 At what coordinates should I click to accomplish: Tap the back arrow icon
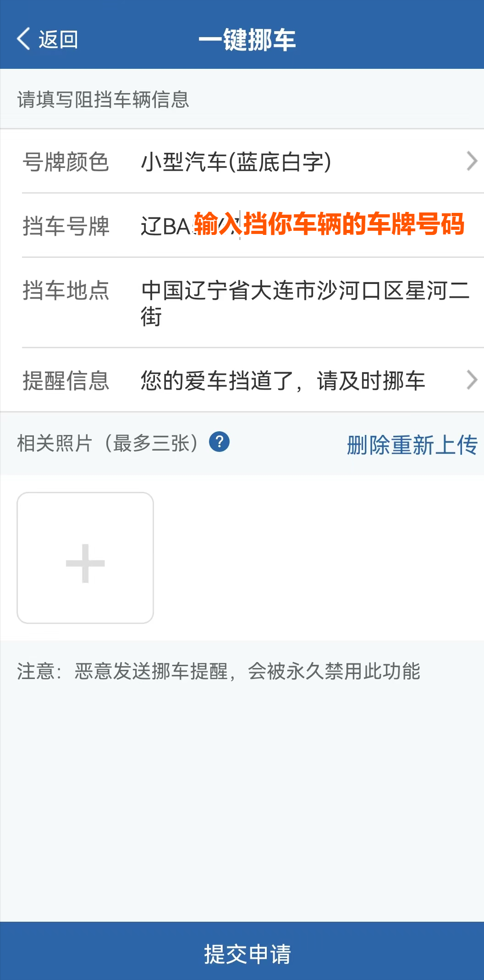click(22, 39)
